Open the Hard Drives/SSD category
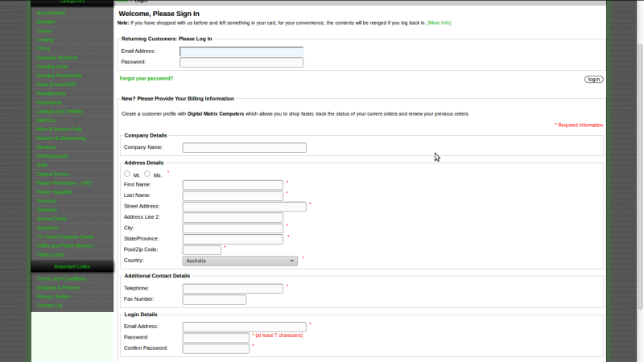 pos(56,84)
